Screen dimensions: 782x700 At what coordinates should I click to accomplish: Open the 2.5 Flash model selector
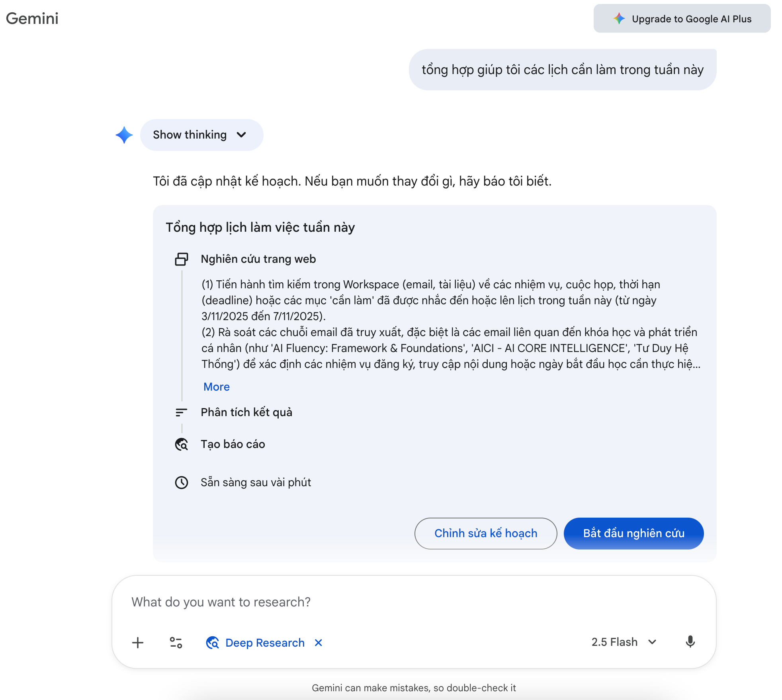[624, 642]
